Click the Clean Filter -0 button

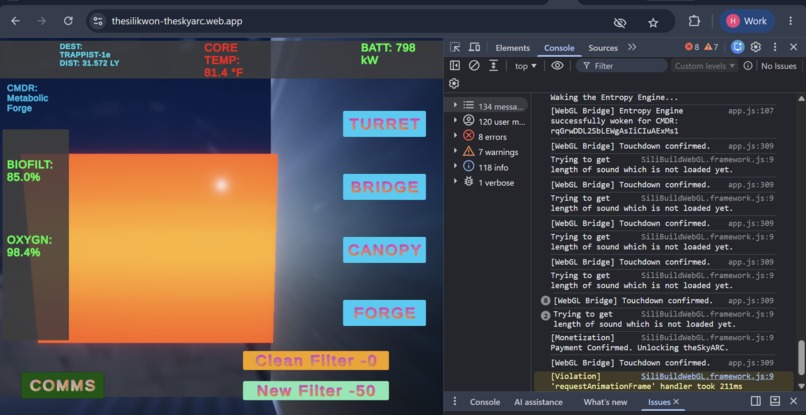tap(316, 360)
